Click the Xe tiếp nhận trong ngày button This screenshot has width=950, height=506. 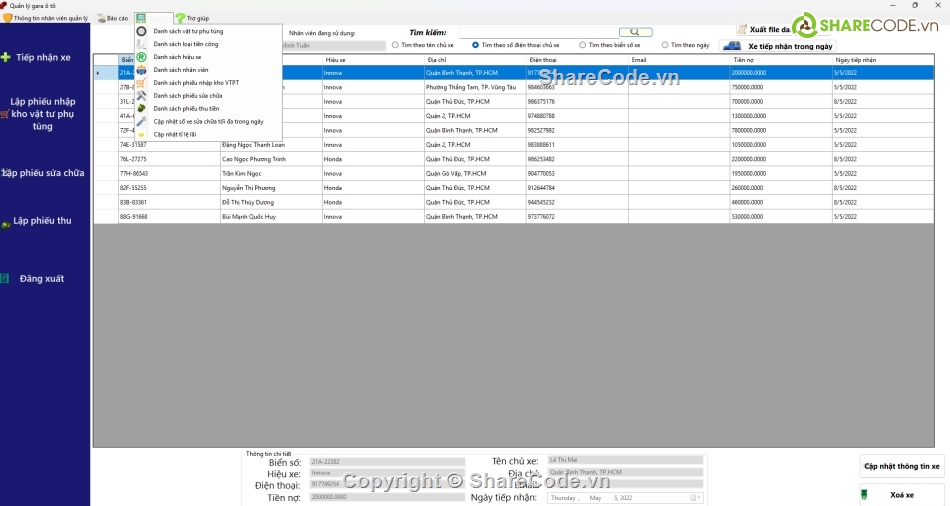[x=780, y=46]
